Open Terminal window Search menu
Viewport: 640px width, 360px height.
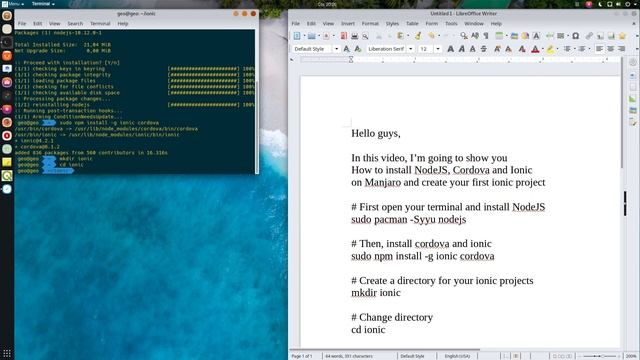point(75,24)
